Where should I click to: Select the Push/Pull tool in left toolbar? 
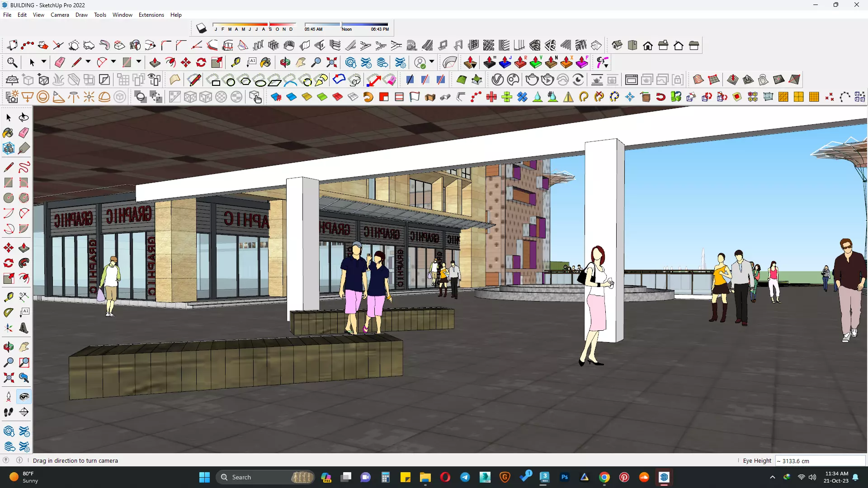pos(24,248)
